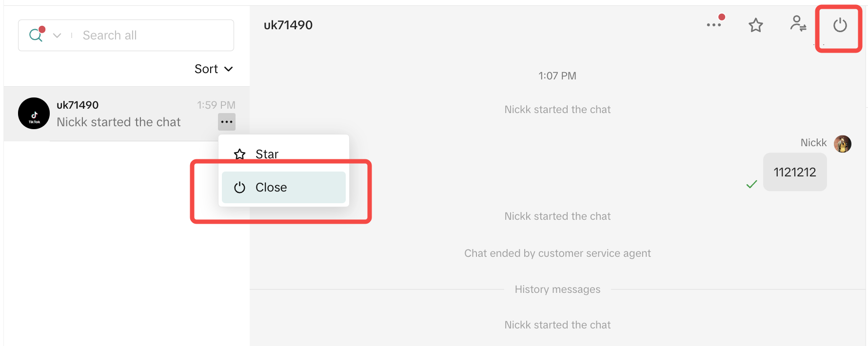End chat with the header power icon
The image size is (868, 346).
pyautogui.click(x=840, y=25)
